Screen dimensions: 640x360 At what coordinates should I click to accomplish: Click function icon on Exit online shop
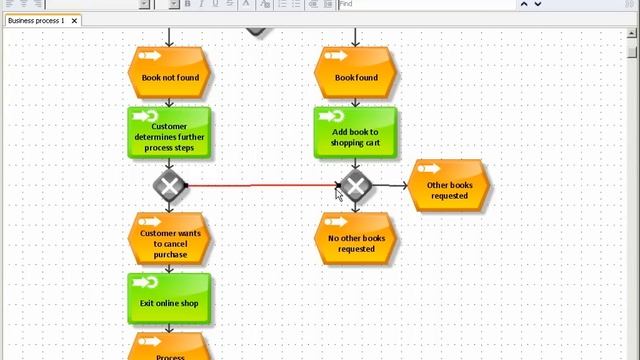pos(145,282)
